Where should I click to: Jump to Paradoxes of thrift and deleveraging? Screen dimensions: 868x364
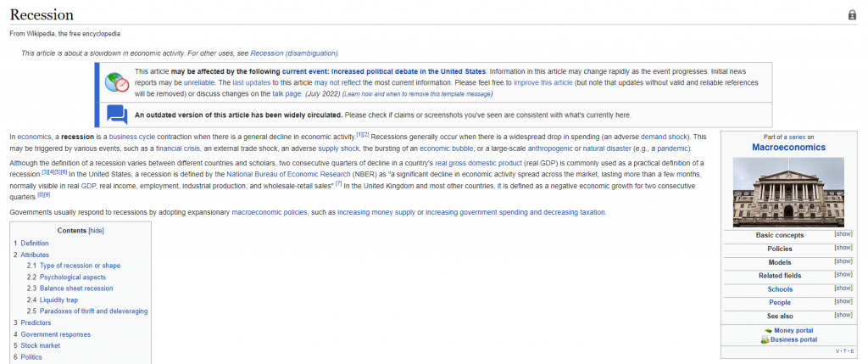(93, 311)
